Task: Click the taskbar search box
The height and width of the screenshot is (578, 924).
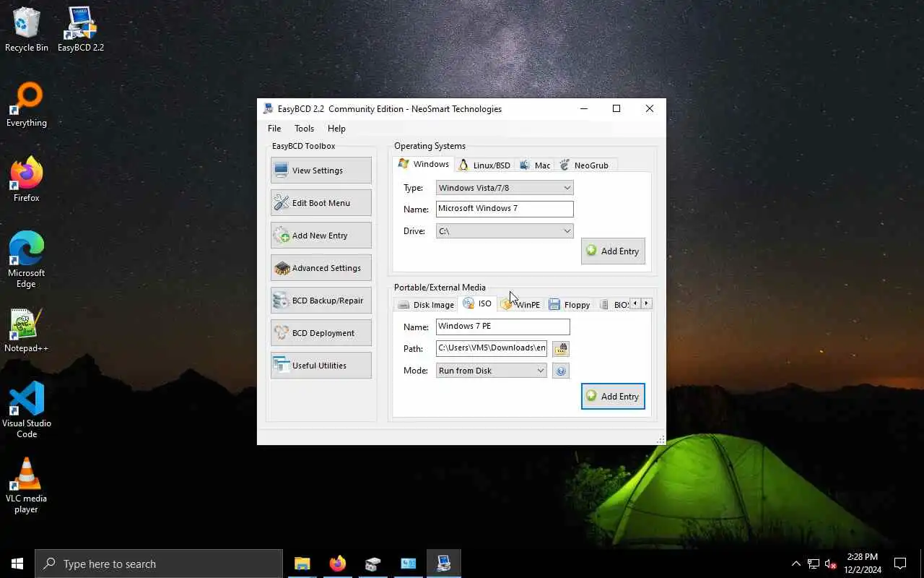Action: coord(159,564)
